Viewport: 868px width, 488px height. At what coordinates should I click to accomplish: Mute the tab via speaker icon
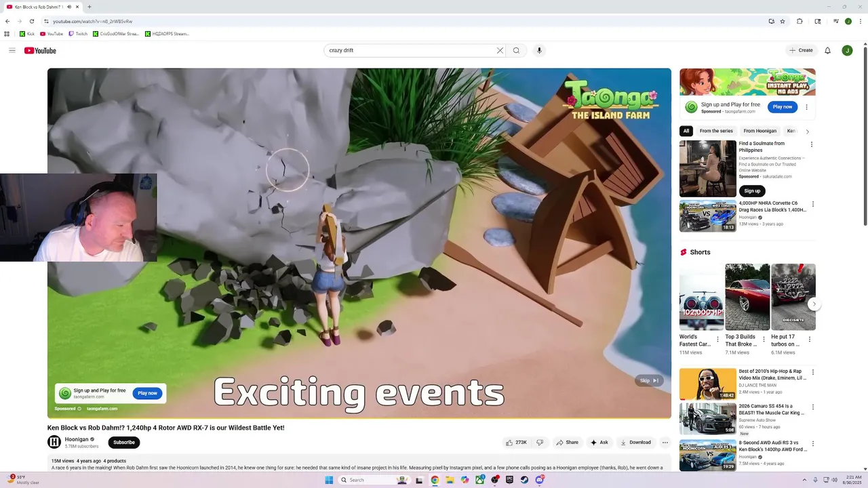pyautogui.click(x=69, y=7)
